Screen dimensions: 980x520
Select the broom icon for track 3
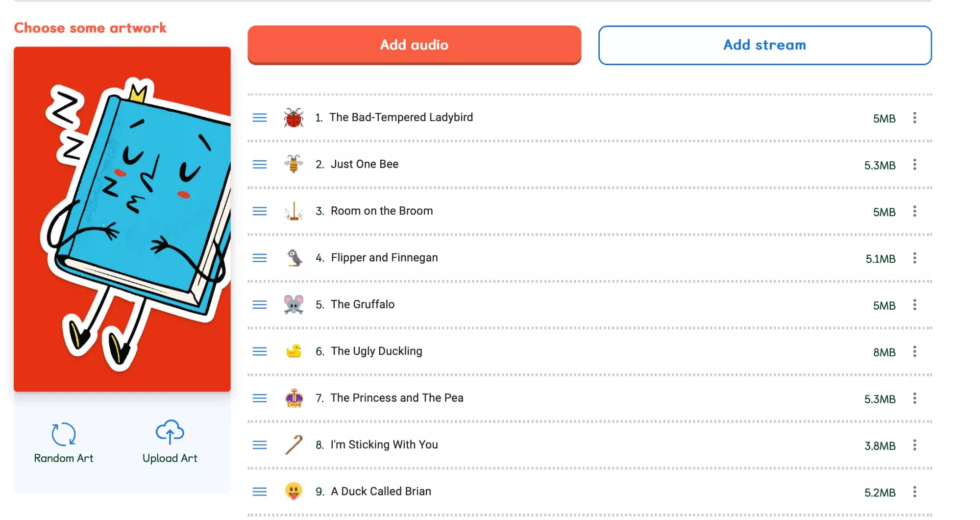294,211
